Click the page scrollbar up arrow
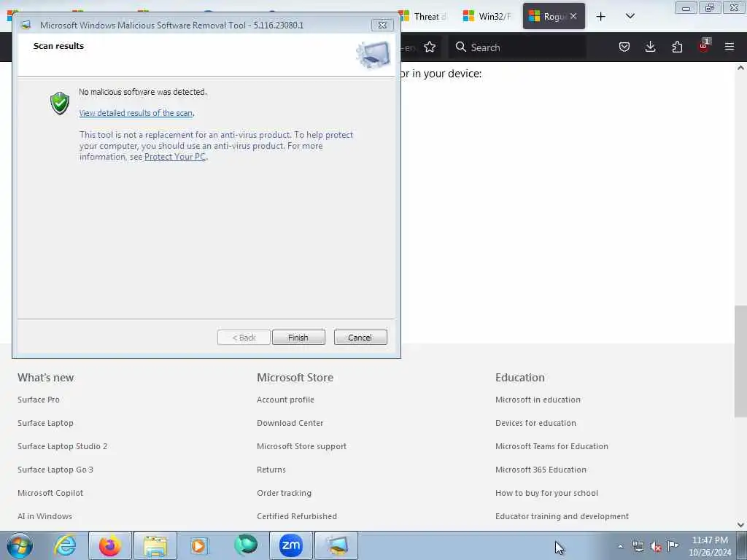This screenshot has height=560, width=747. click(741, 68)
